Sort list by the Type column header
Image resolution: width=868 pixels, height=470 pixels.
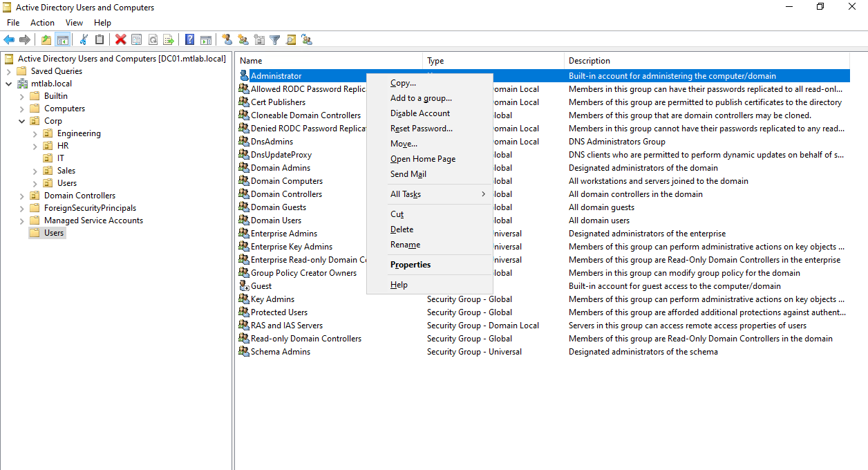(x=493, y=61)
